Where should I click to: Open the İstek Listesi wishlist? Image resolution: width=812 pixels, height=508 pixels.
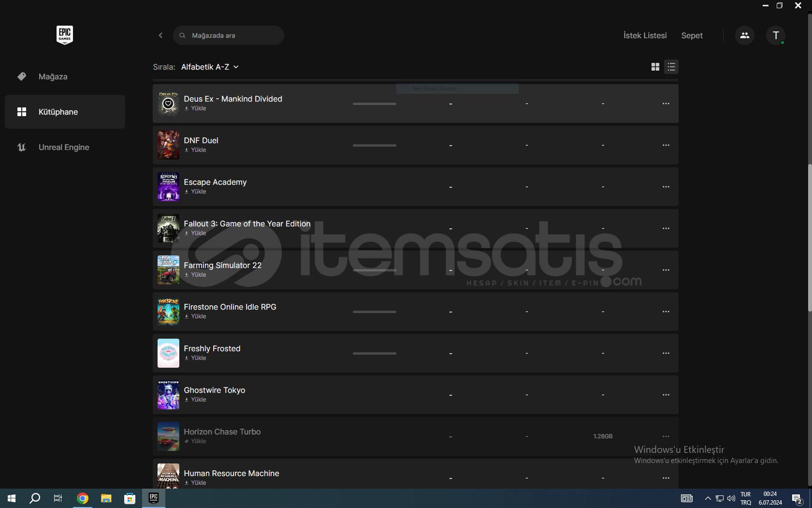tap(645, 35)
